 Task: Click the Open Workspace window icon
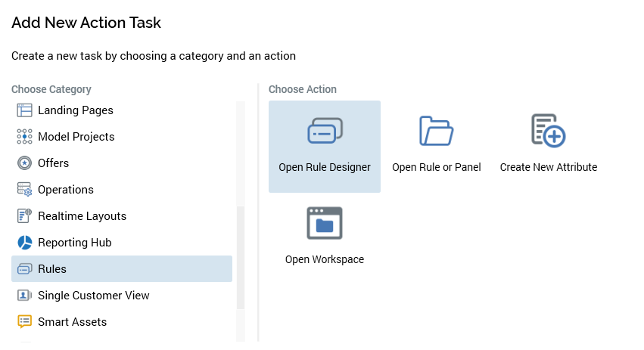coord(325,224)
